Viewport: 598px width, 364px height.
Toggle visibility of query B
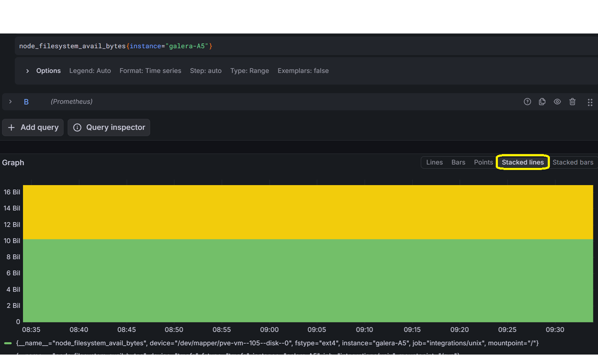[x=557, y=102]
